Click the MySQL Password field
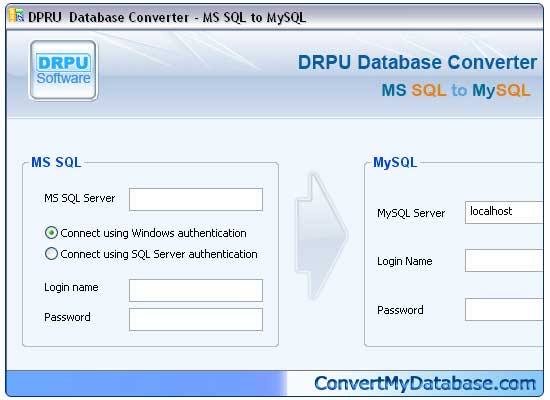The height and width of the screenshot is (400, 550). (x=504, y=309)
